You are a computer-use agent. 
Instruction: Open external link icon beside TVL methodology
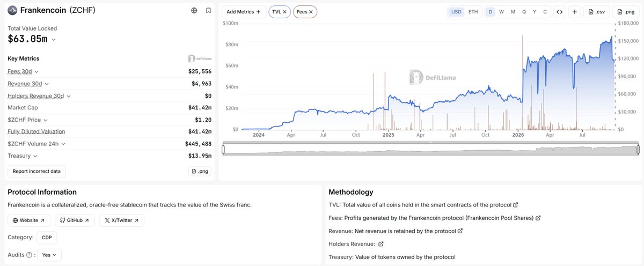[x=516, y=205]
